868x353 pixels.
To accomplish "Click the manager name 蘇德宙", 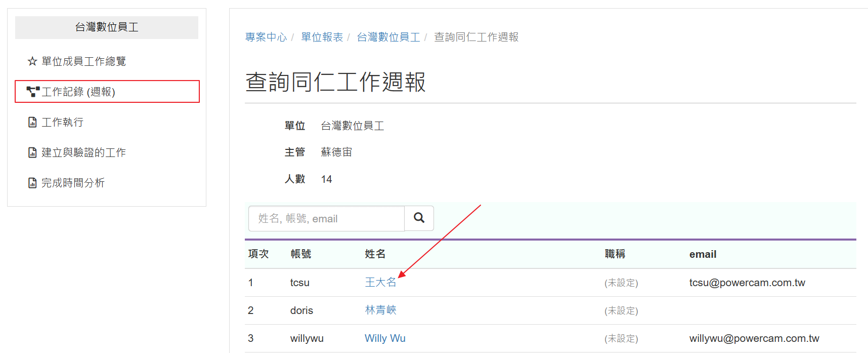I will [336, 152].
